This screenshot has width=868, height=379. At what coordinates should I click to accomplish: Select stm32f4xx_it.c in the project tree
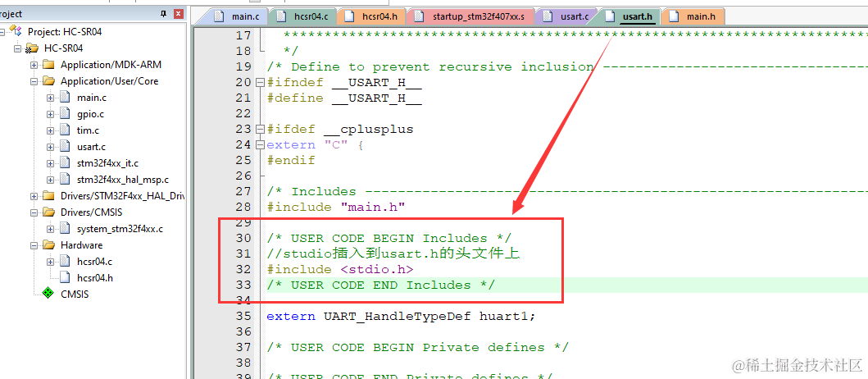tap(107, 163)
